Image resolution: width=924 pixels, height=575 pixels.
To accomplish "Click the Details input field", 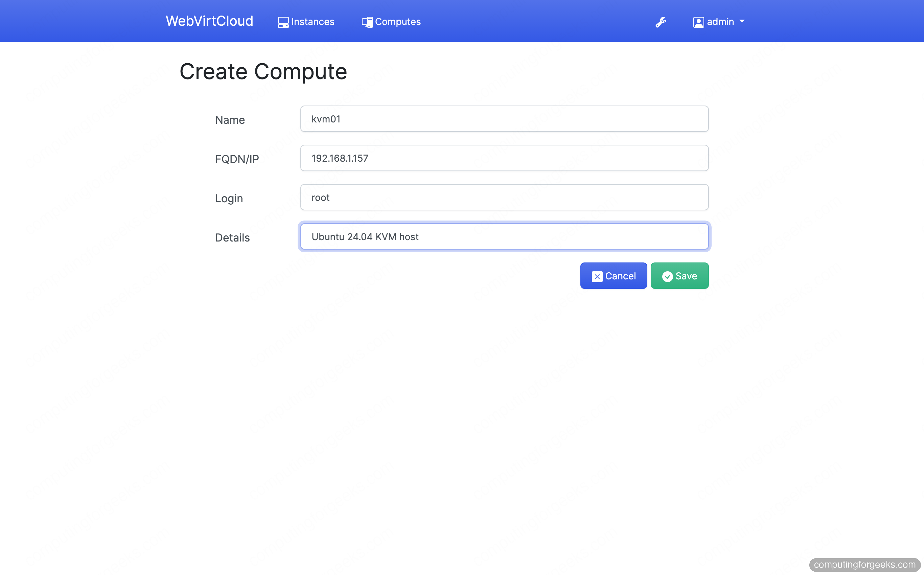I will (504, 236).
